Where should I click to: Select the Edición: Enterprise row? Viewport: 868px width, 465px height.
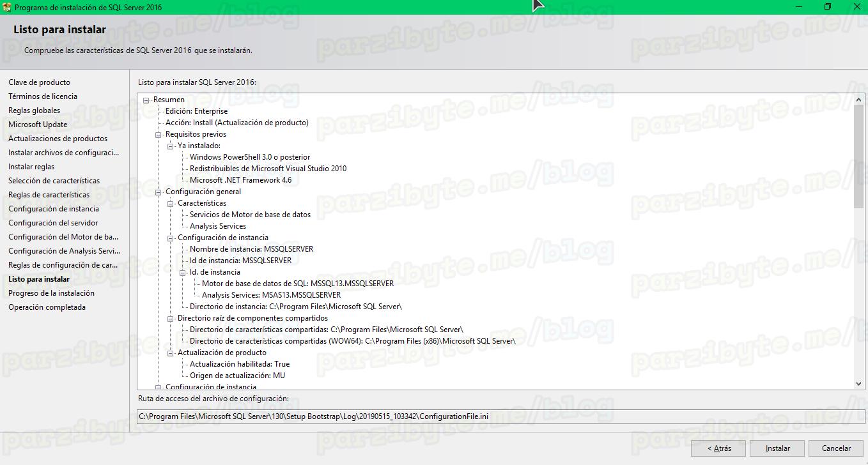tap(196, 111)
